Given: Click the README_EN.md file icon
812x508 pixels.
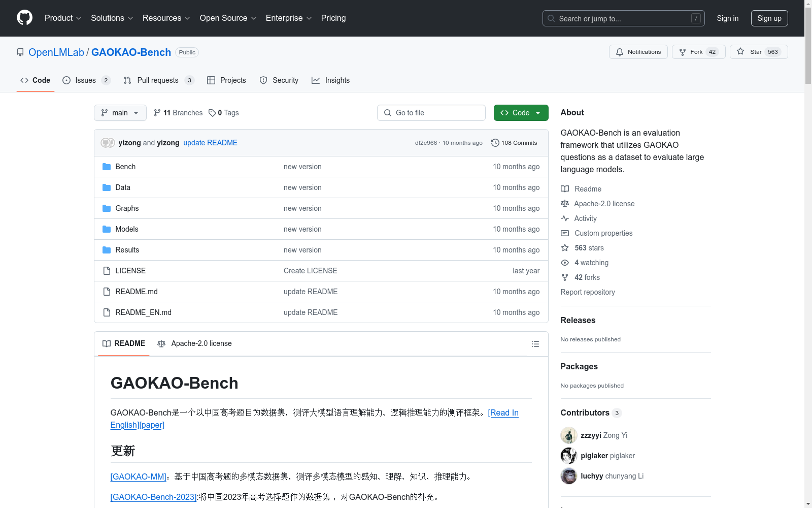Looking at the screenshot, I should [x=107, y=312].
